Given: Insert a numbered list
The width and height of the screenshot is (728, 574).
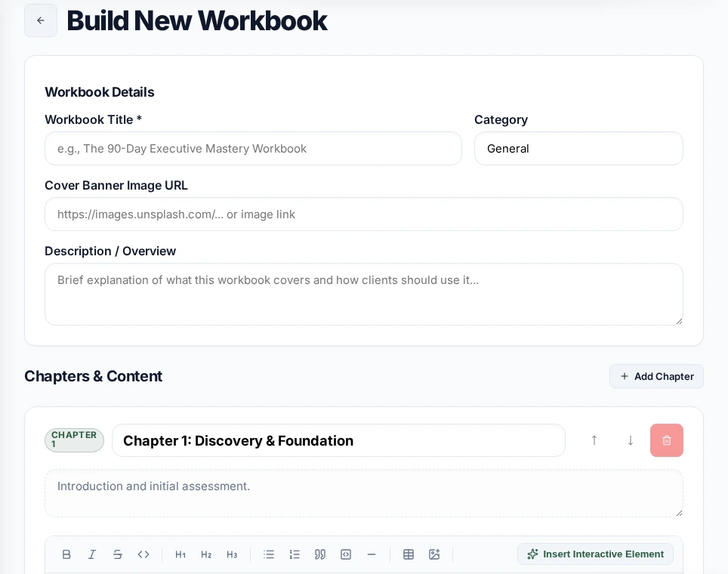Looking at the screenshot, I should [295, 554].
